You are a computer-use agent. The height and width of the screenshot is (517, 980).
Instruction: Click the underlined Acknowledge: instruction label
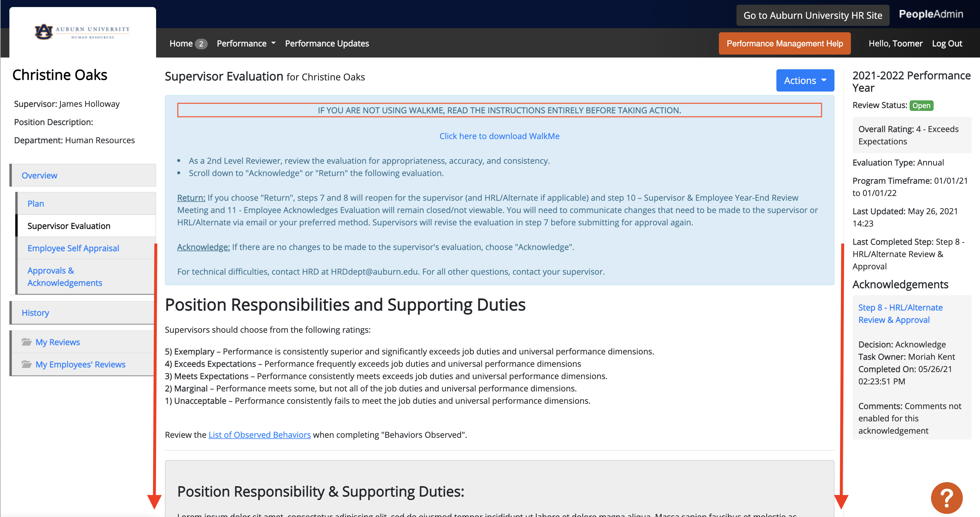point(203,247)
